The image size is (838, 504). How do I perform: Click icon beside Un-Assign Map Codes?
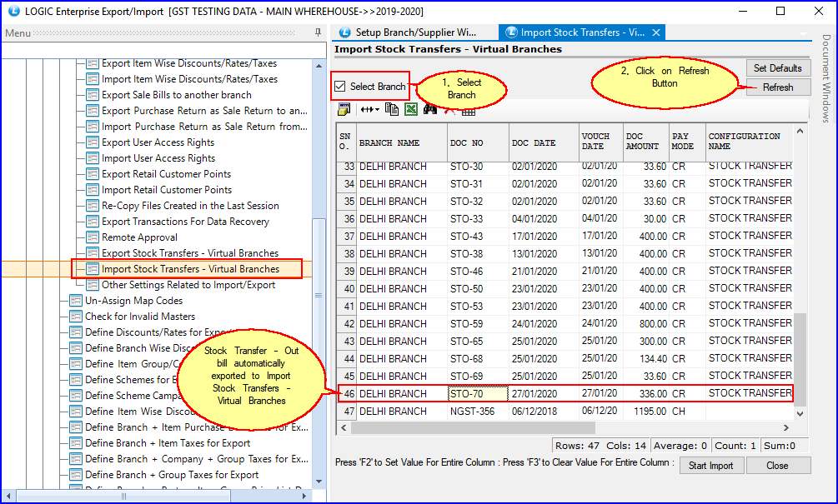pos(76,301)
